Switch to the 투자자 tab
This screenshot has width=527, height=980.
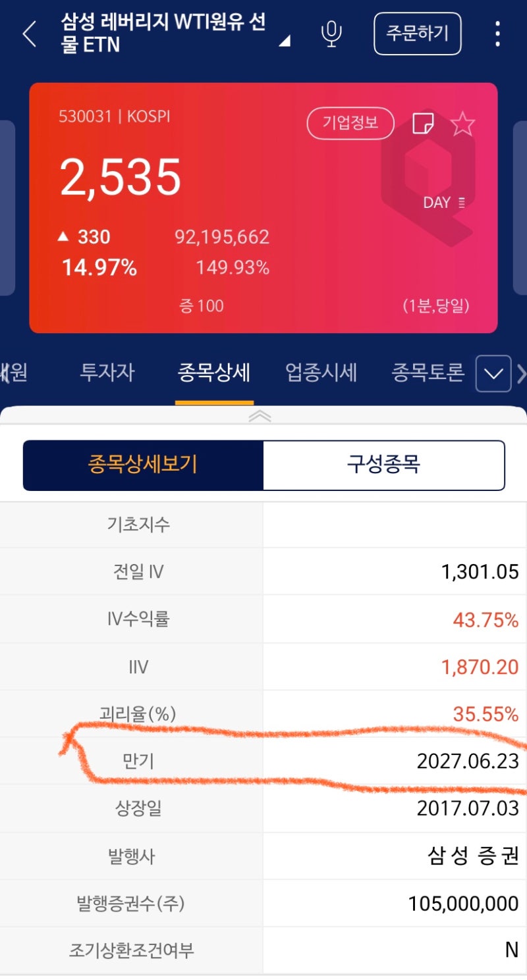106,373
